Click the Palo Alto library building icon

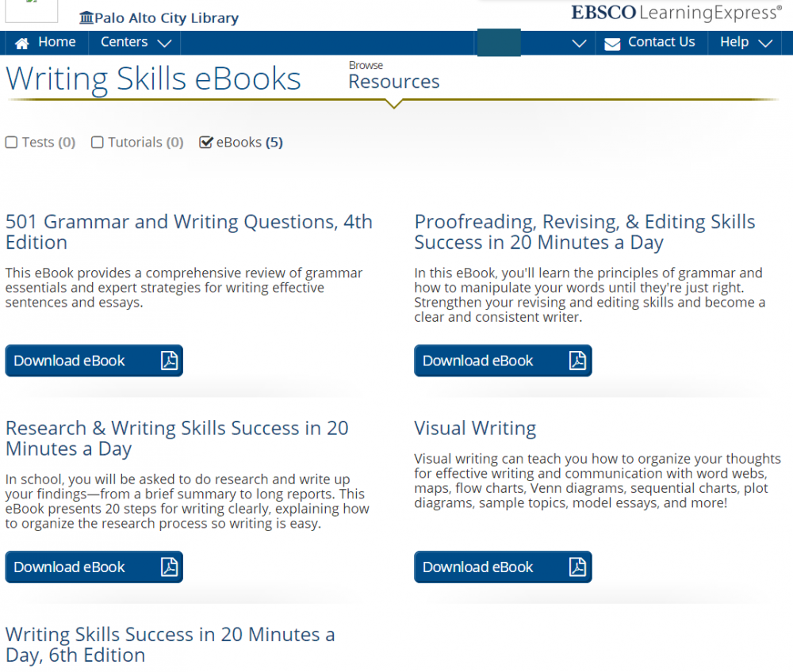click(x=86, y=17)
